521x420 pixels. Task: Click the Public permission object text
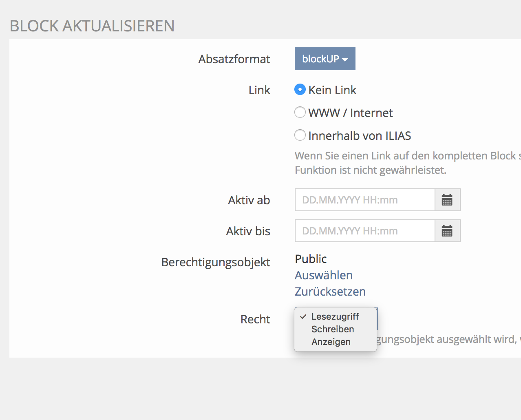pos(311,259)
